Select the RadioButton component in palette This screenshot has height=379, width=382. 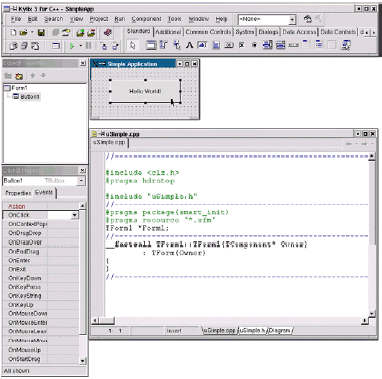[254, 45]
